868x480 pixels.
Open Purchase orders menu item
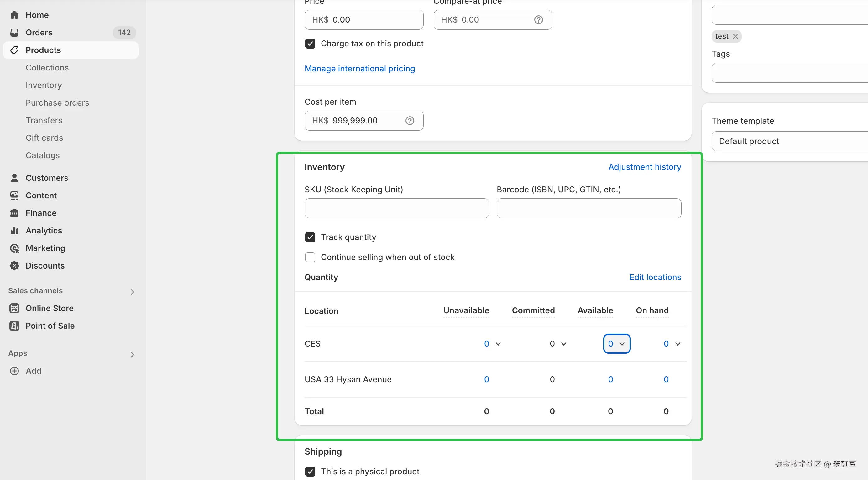click(x=57, y=103)
